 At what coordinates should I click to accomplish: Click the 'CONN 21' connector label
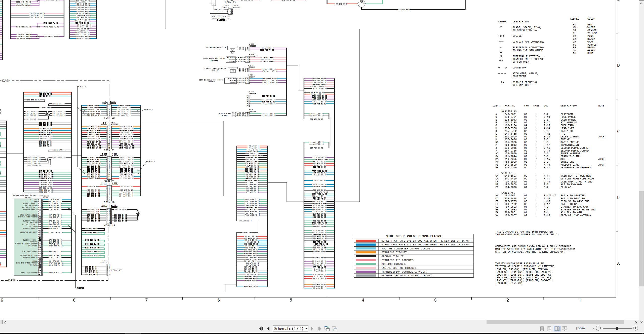tap(109, 150)
